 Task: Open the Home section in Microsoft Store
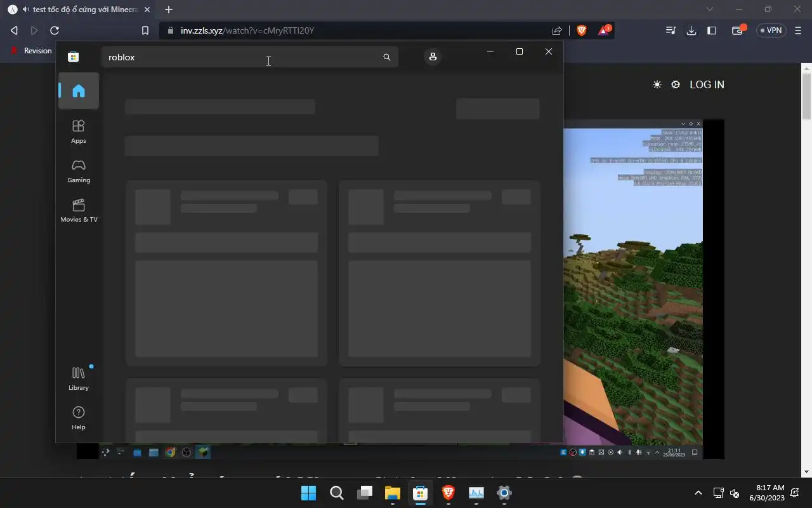click(x=79, y=91)
